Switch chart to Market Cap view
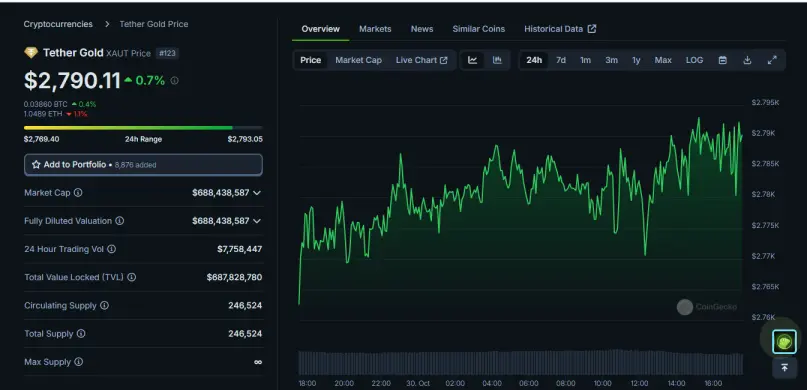 (x=359, y=60)
